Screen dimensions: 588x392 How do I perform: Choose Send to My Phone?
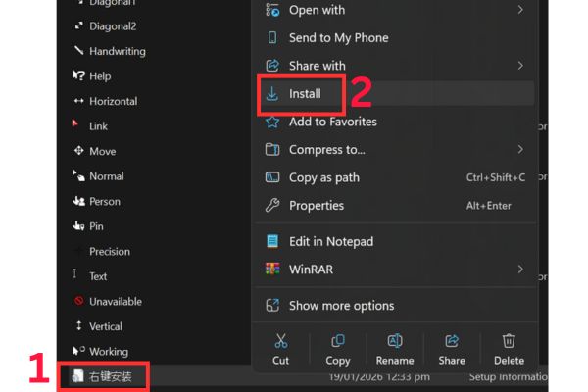point(396,38)
